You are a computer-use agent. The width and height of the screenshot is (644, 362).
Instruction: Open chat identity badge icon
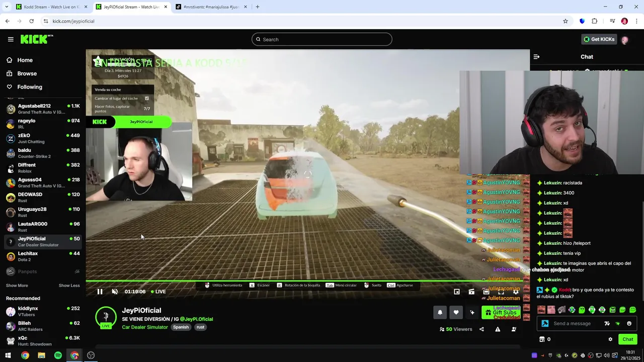tap(545, 323)
